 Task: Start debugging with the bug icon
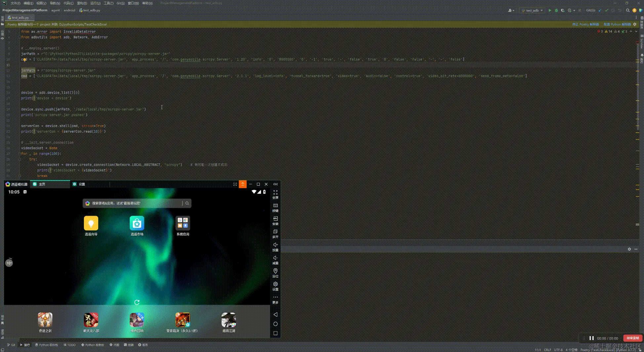coord(556,10)
